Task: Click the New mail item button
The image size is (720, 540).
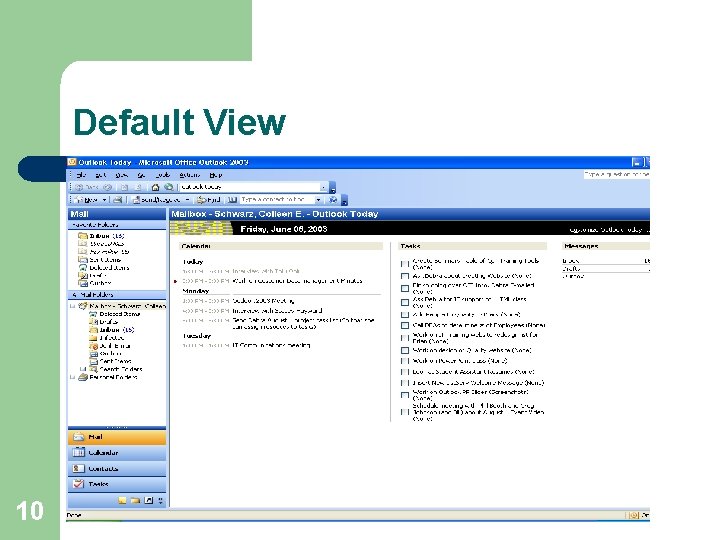Action: [x=87, y=200]
